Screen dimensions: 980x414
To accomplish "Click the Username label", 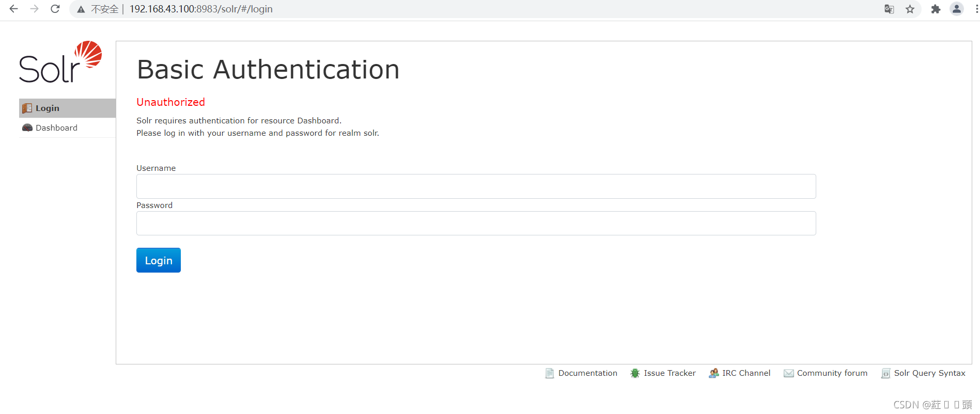I will coord(156,168).
